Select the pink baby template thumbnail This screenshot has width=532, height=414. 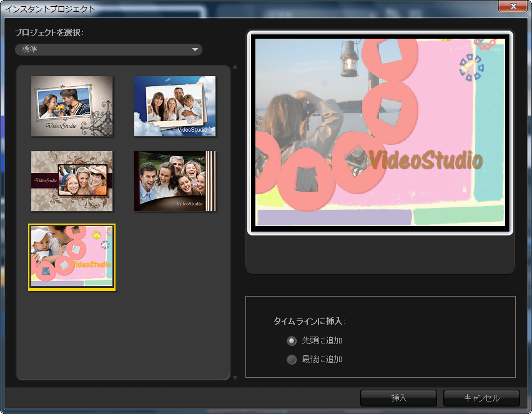(x=72, y=257)
